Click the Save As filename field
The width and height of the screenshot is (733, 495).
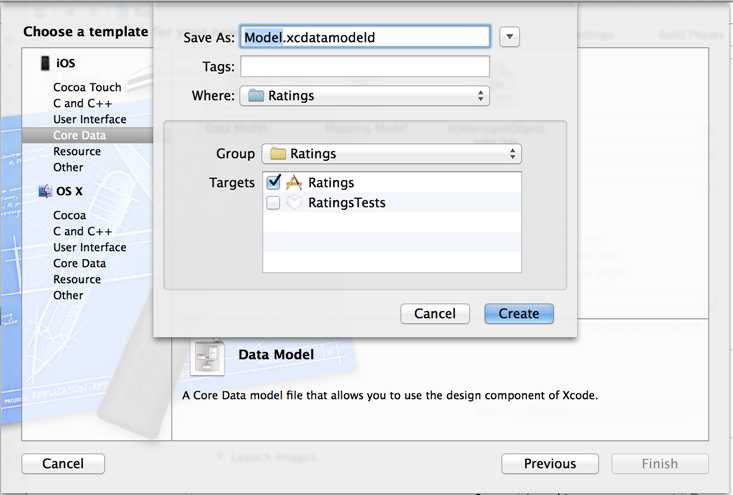[365, 37]
